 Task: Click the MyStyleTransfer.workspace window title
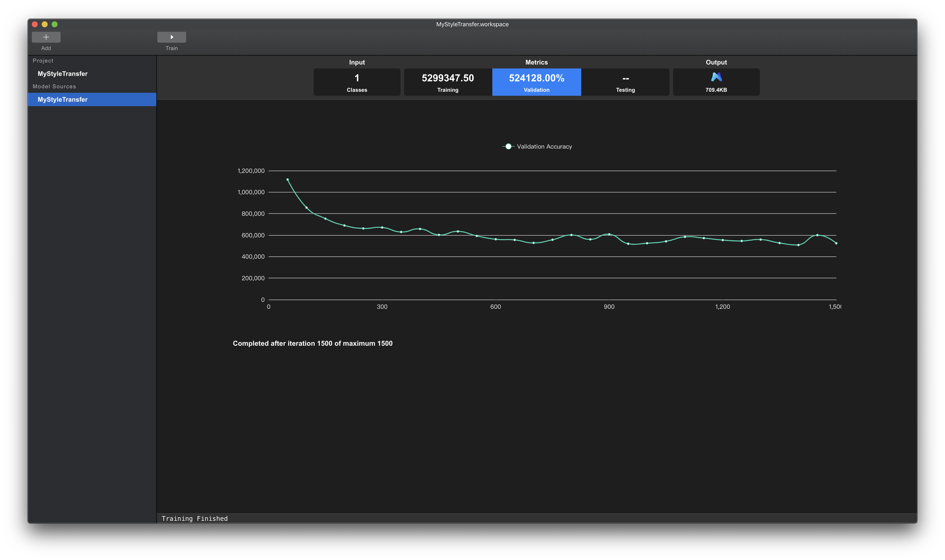point(472,24)
